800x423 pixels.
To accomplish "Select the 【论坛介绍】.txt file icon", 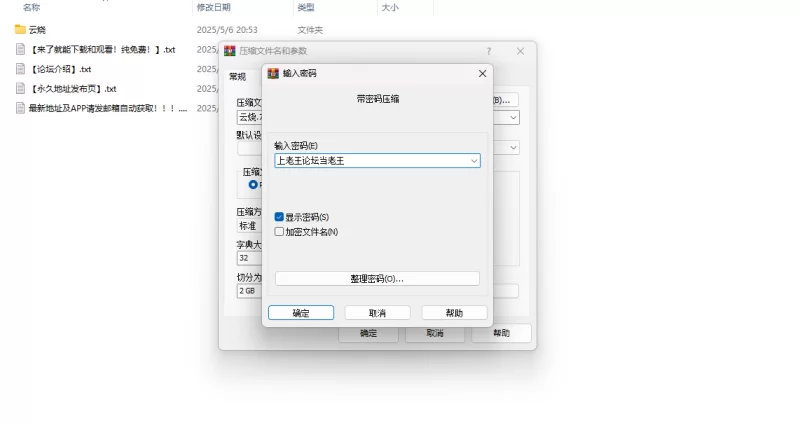I will pyautogui.click(x=20, y=69).
